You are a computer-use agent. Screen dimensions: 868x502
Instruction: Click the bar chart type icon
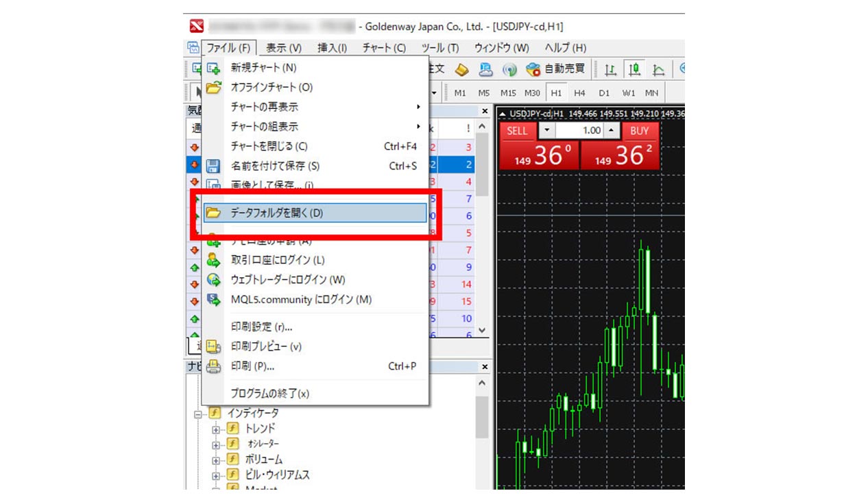610,69
